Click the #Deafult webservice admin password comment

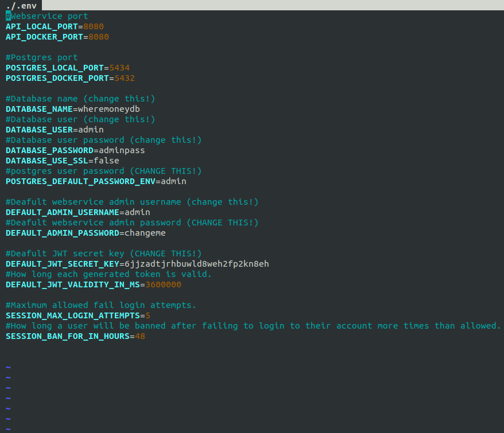pyautogui.click(x=132, y=223)
